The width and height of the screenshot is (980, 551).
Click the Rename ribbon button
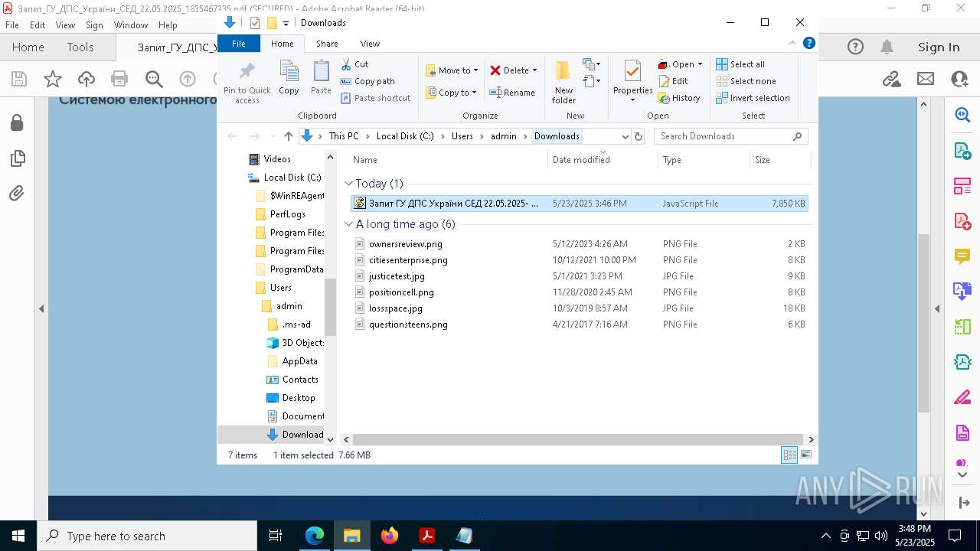[x=512, y=93]
